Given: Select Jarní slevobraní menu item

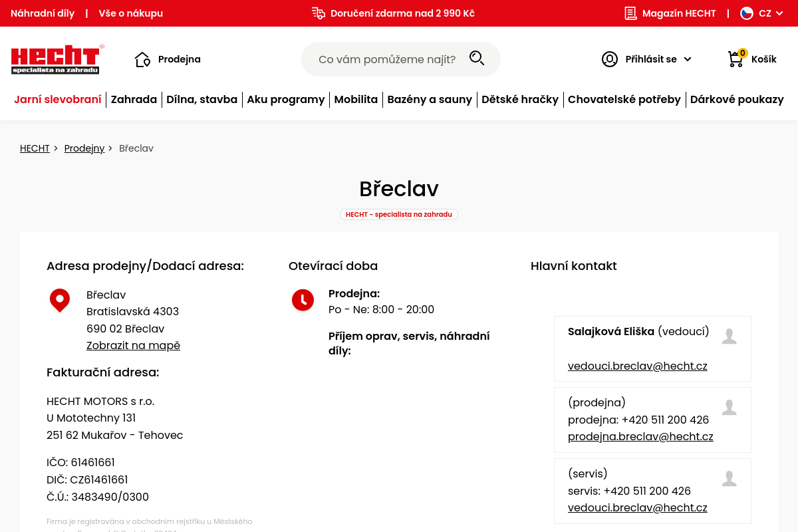Looking at the screenshot, I should (58, 100).
